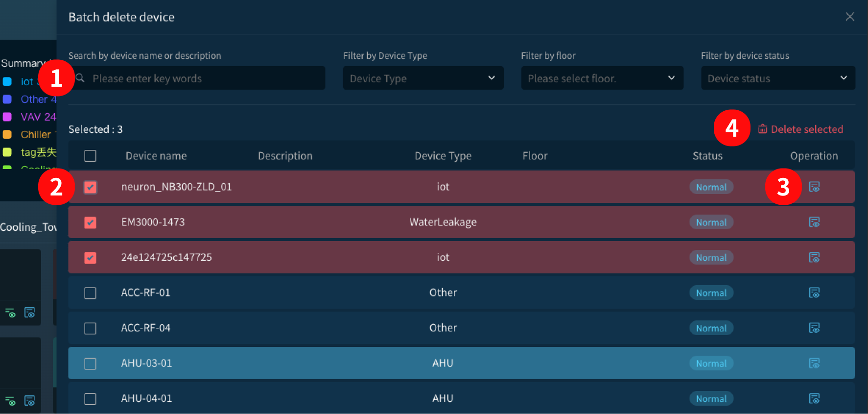Viewport: 868px width, 414px height.
Task: Check the ACC-RF-04 checkbox
Action: coord(90,328)
